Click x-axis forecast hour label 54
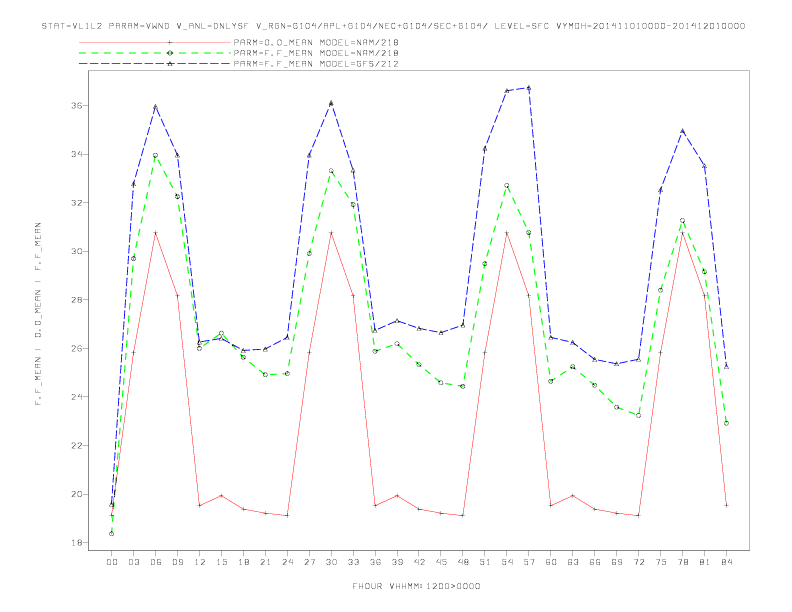This screenshot has width=792, height=612. click(x=507, y=562)
